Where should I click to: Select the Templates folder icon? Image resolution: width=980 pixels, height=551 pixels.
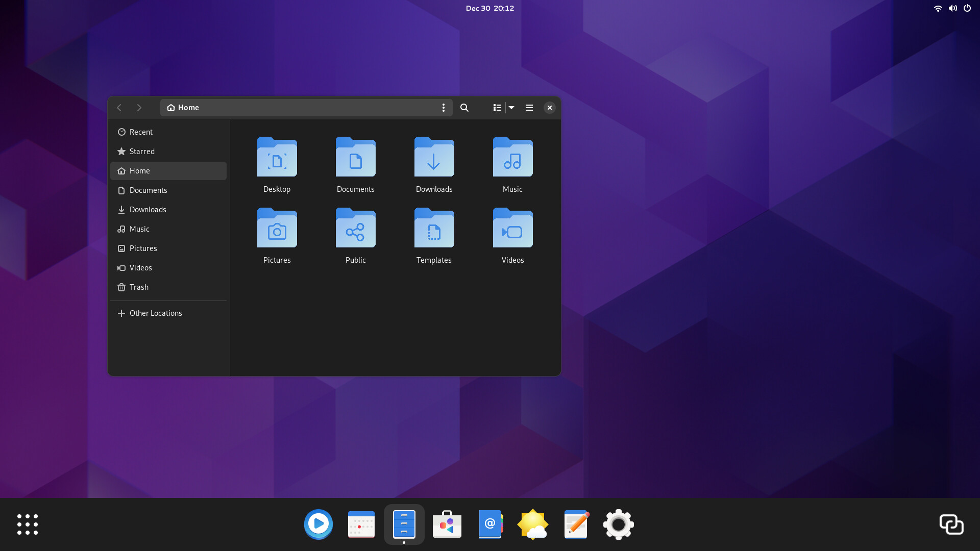[x=434, y=229]
